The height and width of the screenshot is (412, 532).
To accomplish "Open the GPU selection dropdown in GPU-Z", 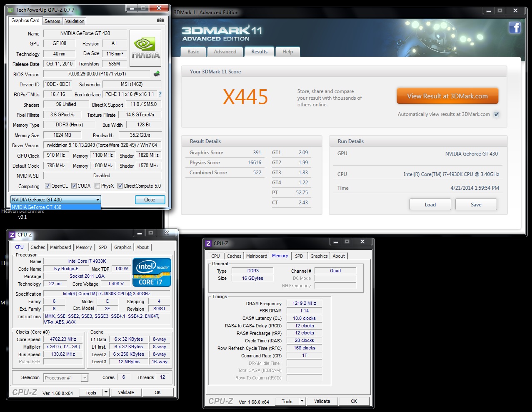I will (x=56, y=200).
